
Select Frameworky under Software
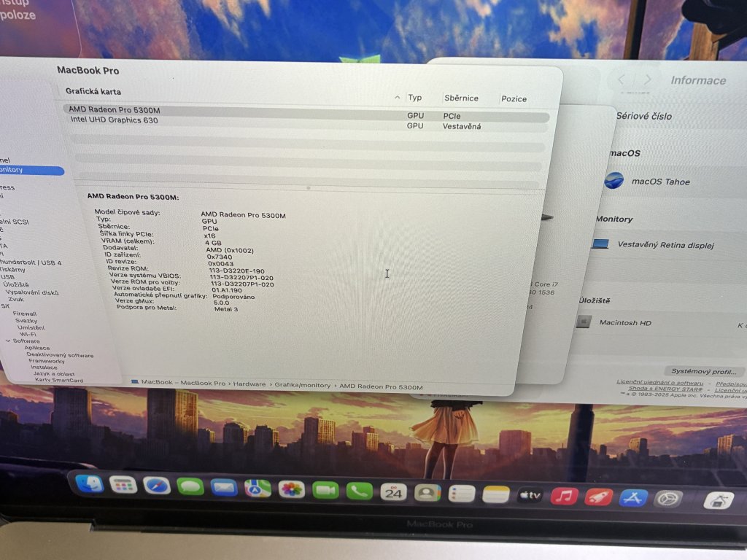click(x=47, y=361)
